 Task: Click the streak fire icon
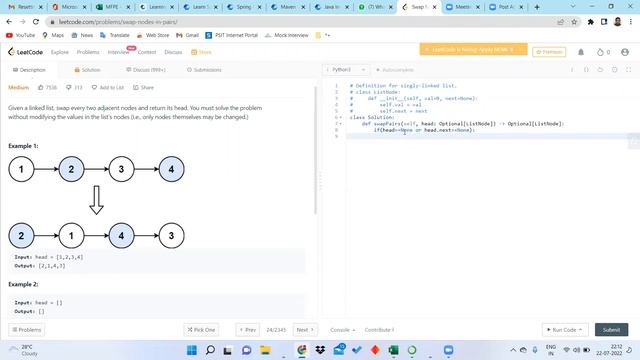coord(600,52)
